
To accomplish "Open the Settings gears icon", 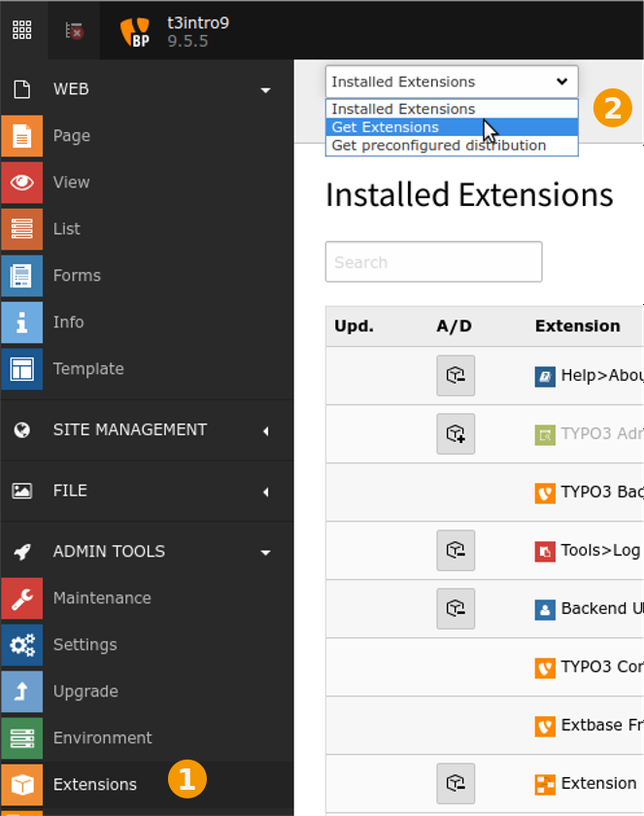I will tap(21, 645).
